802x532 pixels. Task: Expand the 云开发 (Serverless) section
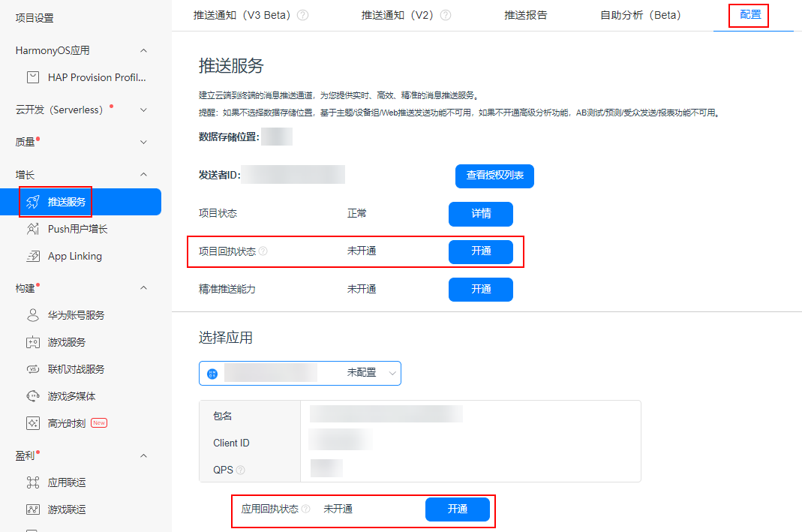(144, 110)
